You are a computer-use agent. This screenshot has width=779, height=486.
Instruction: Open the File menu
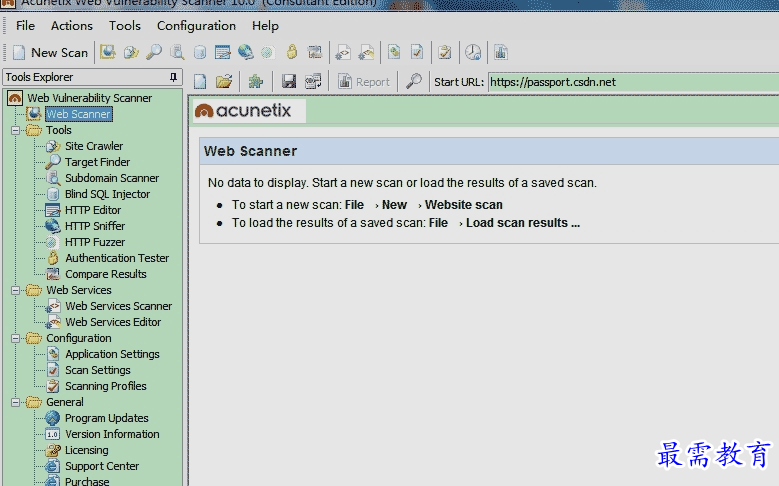25,26
